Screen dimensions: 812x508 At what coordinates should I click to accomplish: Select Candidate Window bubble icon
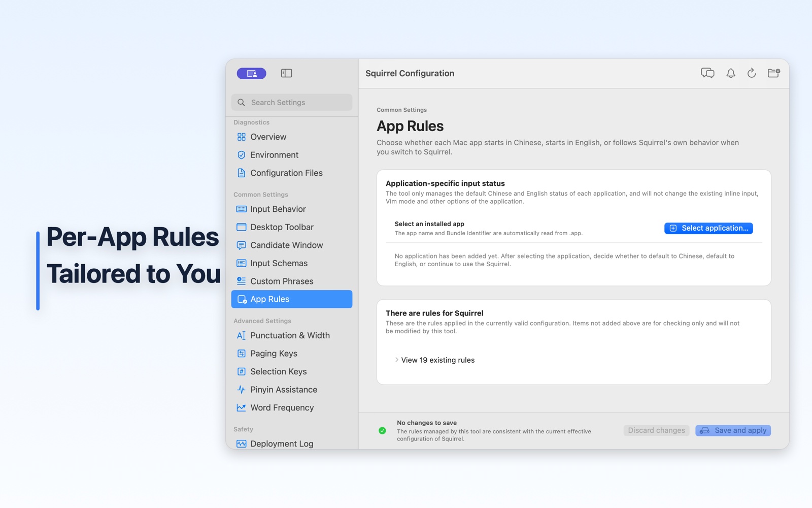tap(241, 245)
